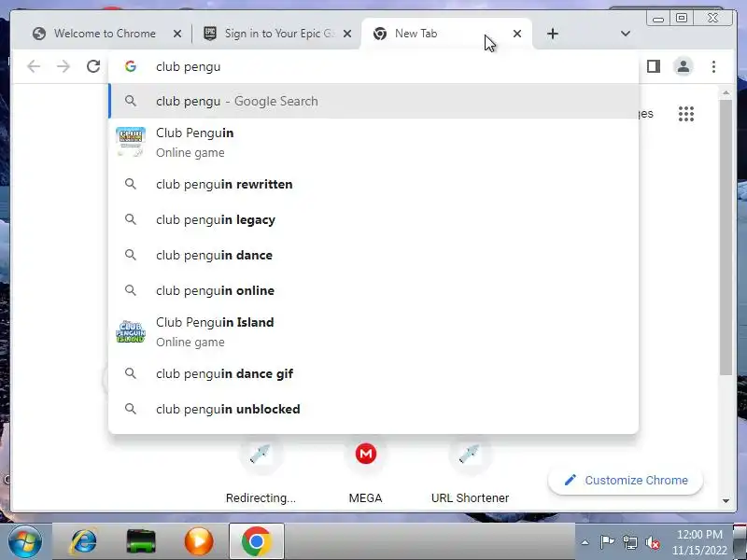Close the Welcome to Chrome tab
The image size is (747, 560).
pyautogui.click(x=177, y=34)
